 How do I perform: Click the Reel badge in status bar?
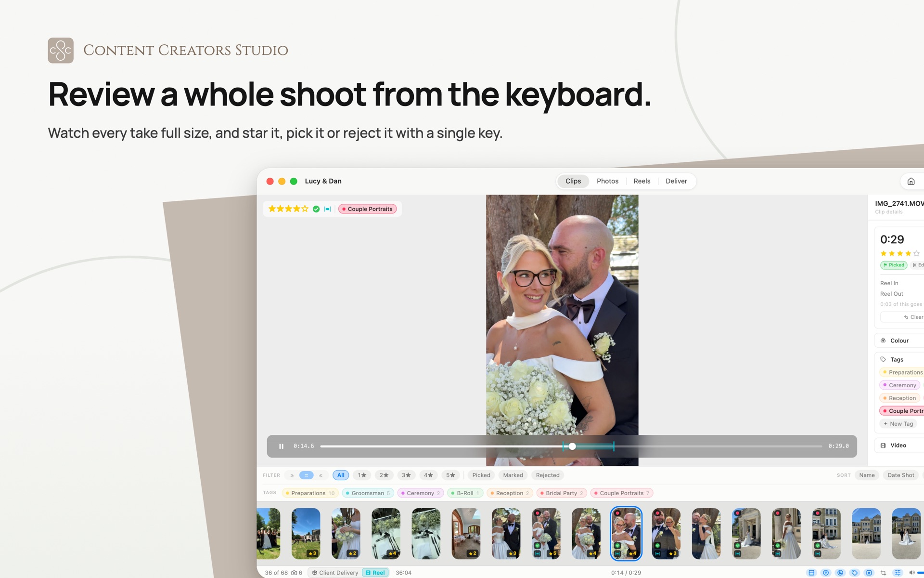click(375, 573)
